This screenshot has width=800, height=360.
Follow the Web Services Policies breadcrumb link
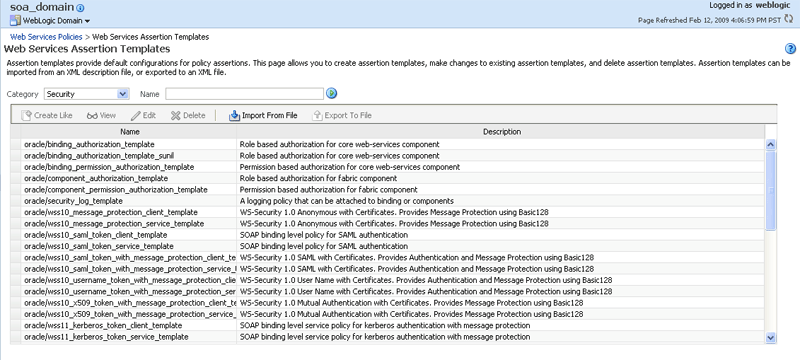click(46, 37)
